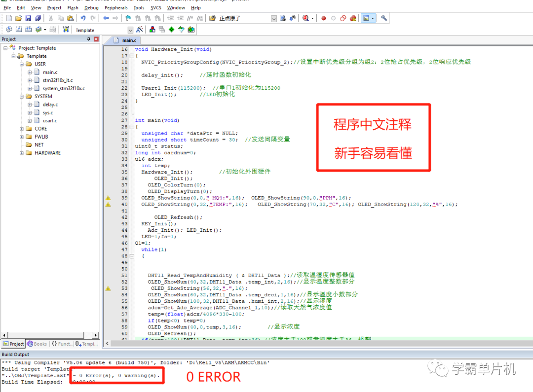This screenshot has width=533, height=392.
Task: Download to flash LOAD icon
Action: tap(66, 30)
